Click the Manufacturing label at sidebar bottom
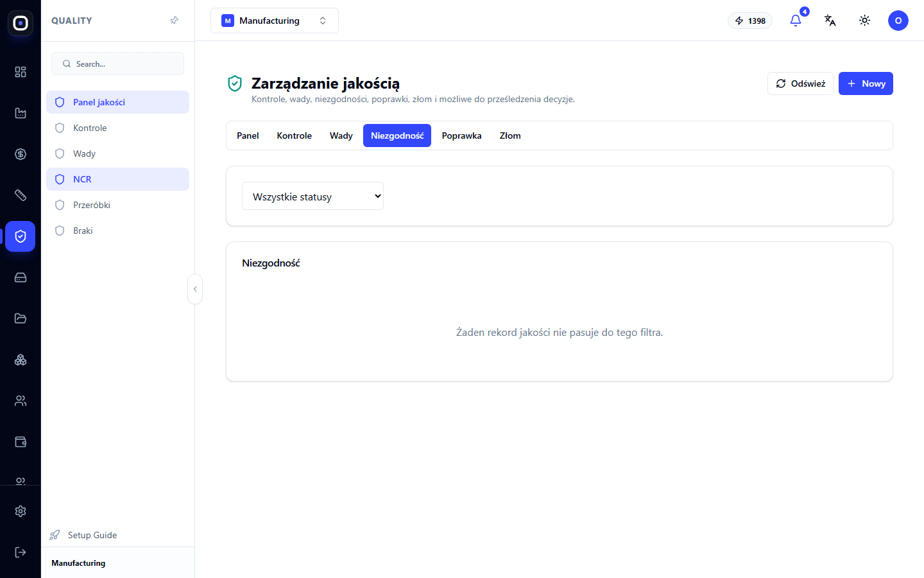Screen dimensions: 924x578 click(x=78, y=563)
